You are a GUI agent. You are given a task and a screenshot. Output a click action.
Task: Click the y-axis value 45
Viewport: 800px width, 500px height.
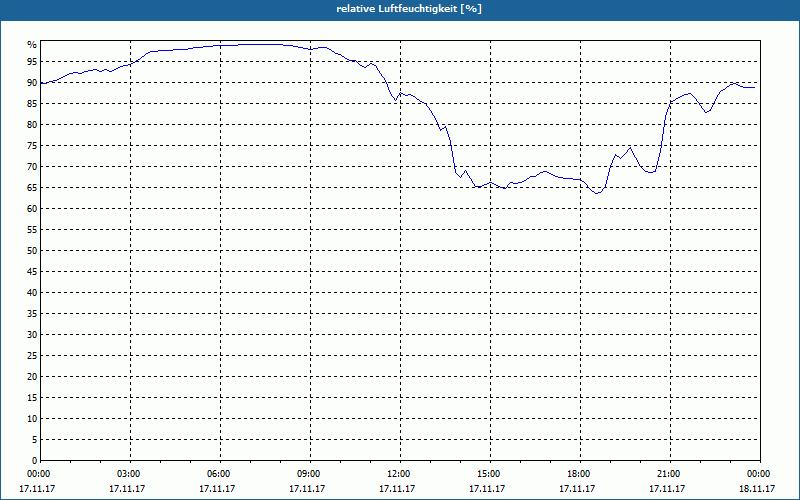coord(32,272)
